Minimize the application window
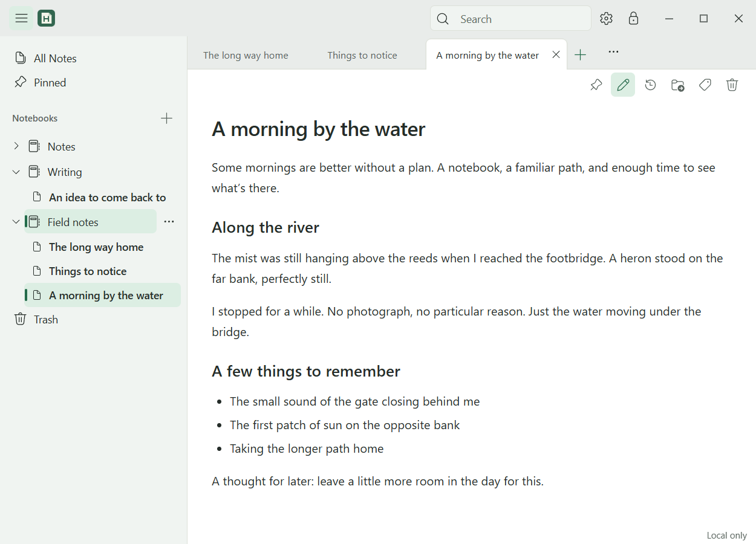 tap(669, 19)
